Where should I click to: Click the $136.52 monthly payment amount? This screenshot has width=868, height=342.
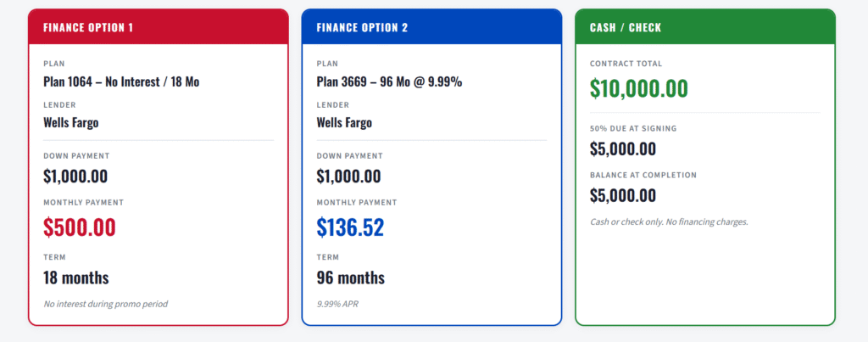click(350, 227)
